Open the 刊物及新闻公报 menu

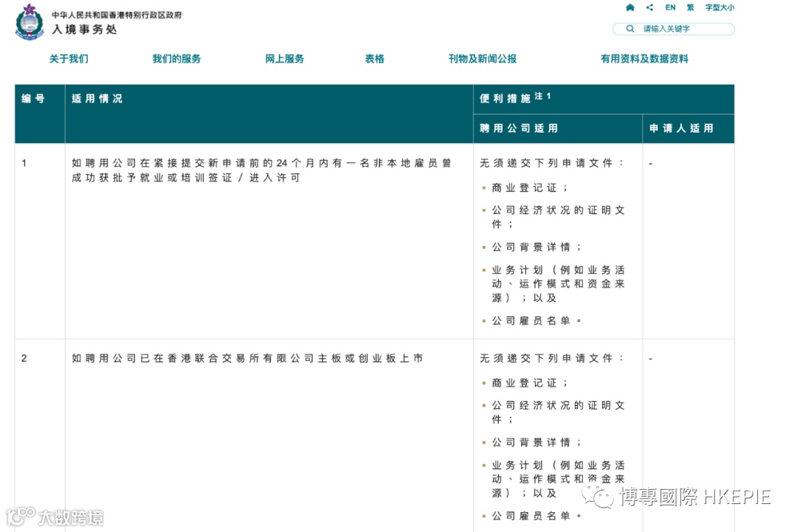tap(483, 59)
